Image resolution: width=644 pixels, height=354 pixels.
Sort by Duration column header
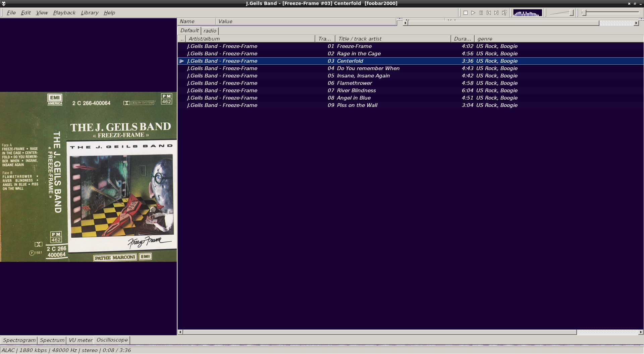click(x=463, y=39)
